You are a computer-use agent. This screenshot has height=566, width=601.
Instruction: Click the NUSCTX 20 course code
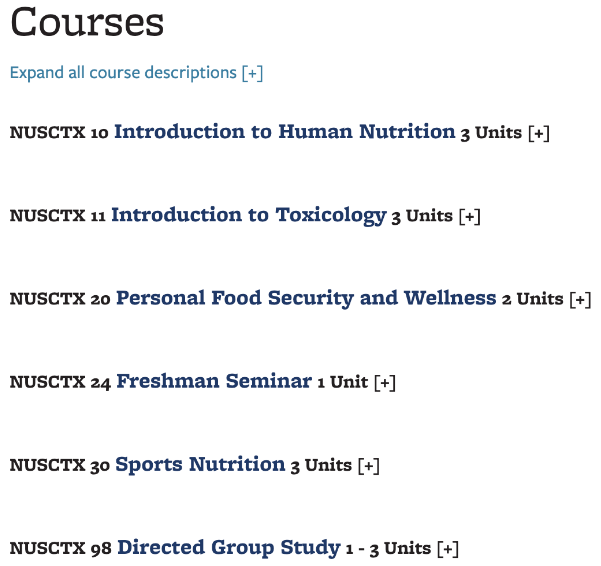60,299
